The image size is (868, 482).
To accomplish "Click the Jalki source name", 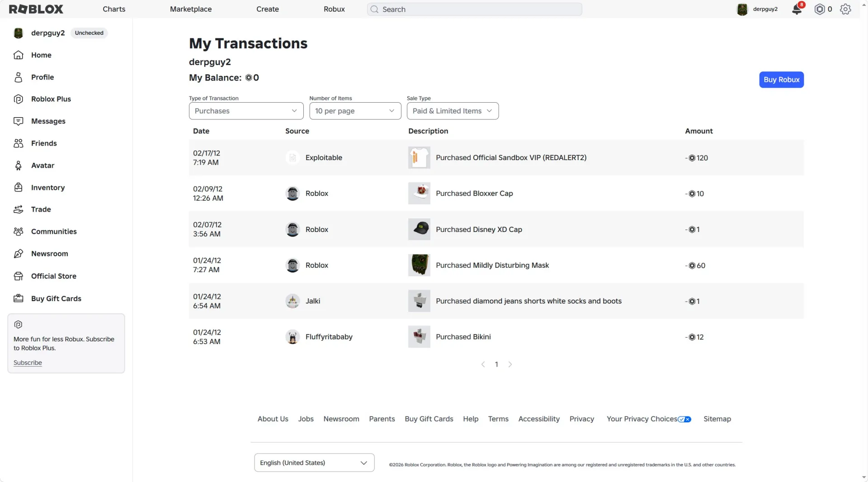I will [313, 301].
